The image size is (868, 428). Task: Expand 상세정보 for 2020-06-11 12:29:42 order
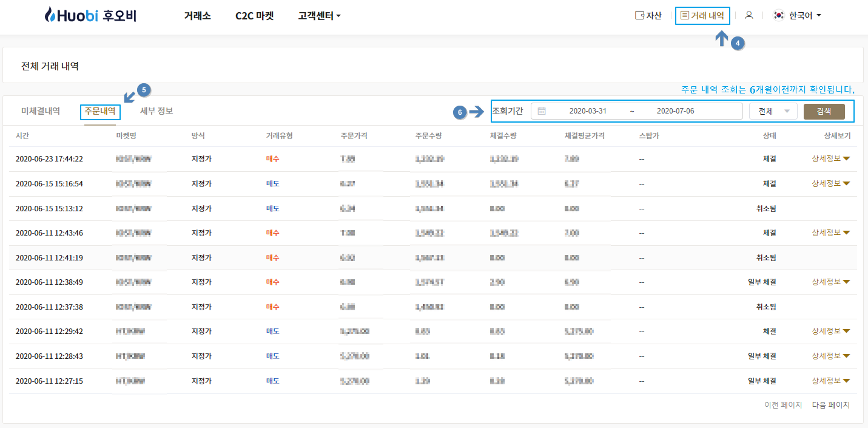tap(831, 331)
